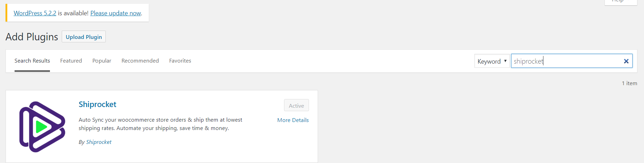Screen dimensions: 644x163
Task: Follow the Please update now link
Action: [115, 13]
